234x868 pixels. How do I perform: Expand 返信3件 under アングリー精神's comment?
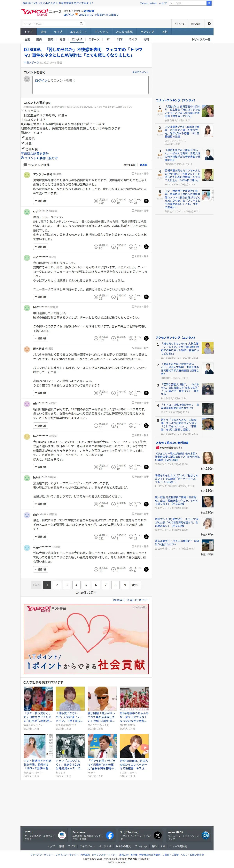pos(40,201)
